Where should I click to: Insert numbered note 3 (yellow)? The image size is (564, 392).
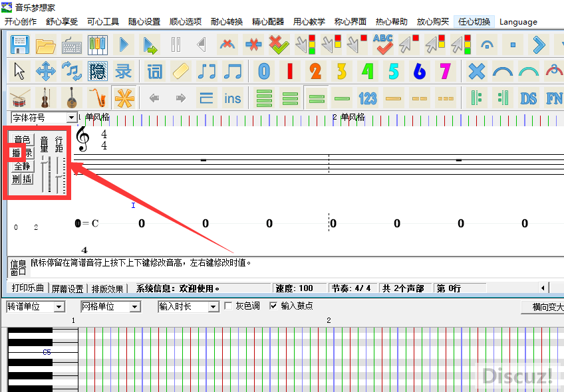click(342, 71)
